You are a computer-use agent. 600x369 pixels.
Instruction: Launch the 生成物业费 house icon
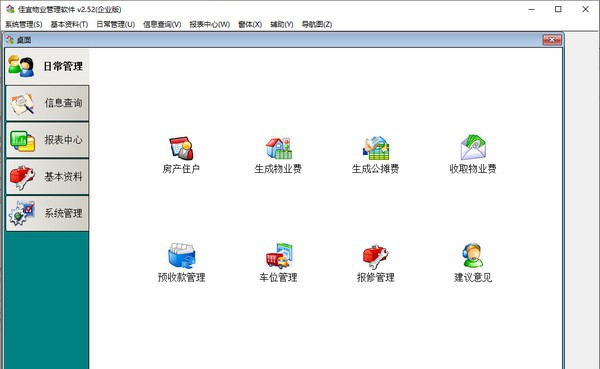click(x=279, y=148)
